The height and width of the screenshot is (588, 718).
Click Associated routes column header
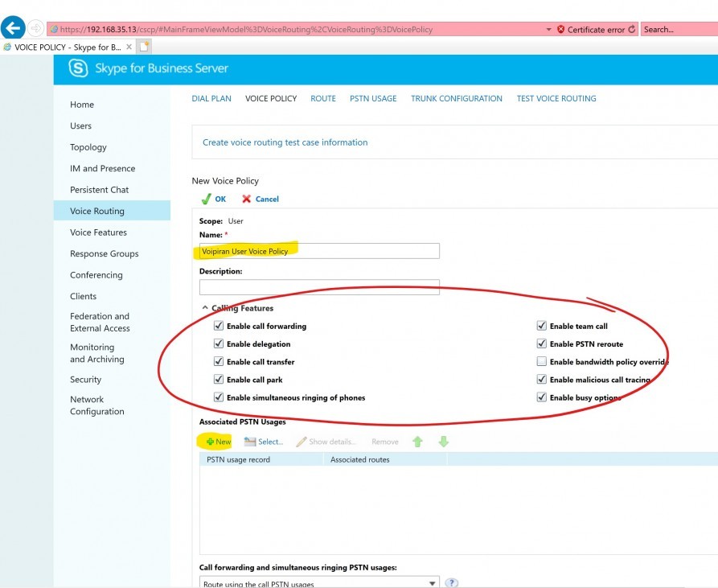click(385, 459)
